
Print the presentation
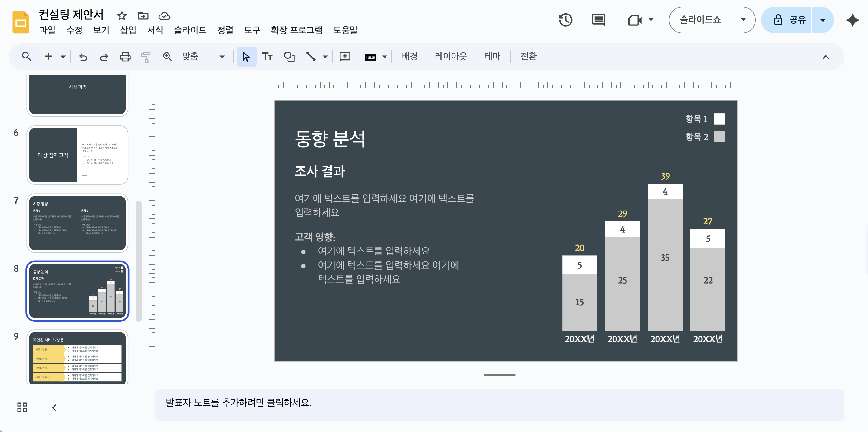click(x=125, y=56)
